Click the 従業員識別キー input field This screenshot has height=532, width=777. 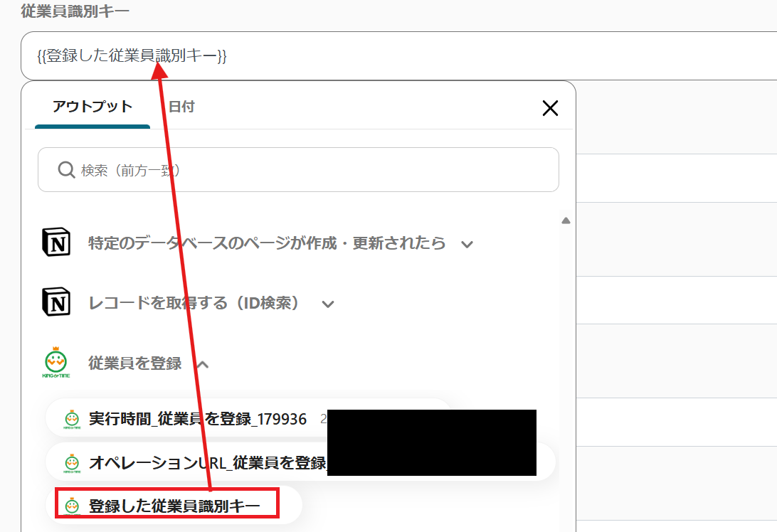point(399,56)
